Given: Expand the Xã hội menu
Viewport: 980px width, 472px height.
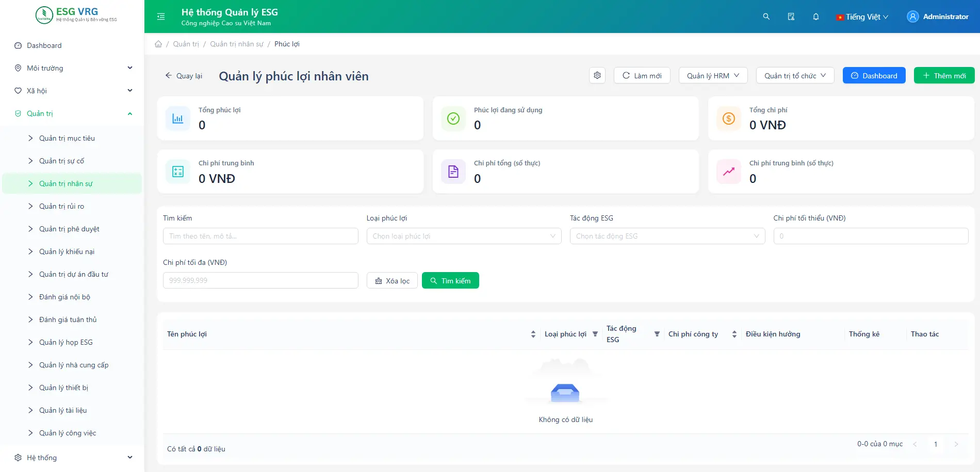Looking at the screenshot, I should [x=130, y=91].
